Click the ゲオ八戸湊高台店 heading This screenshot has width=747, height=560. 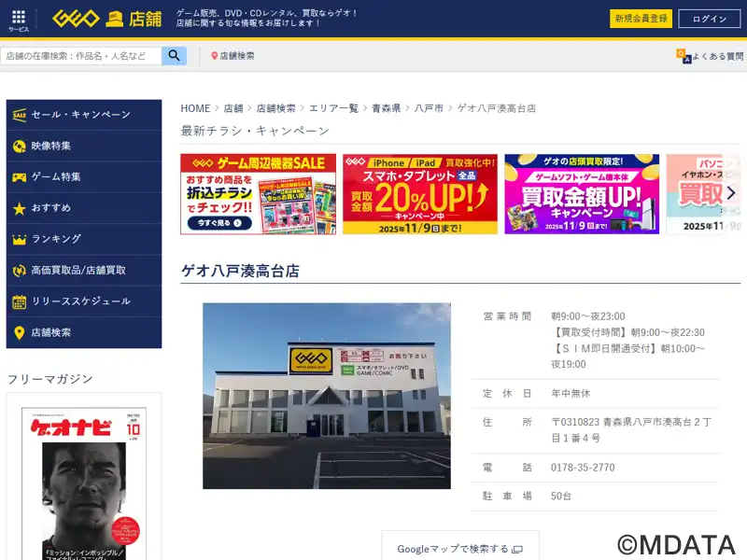(240, 271)
